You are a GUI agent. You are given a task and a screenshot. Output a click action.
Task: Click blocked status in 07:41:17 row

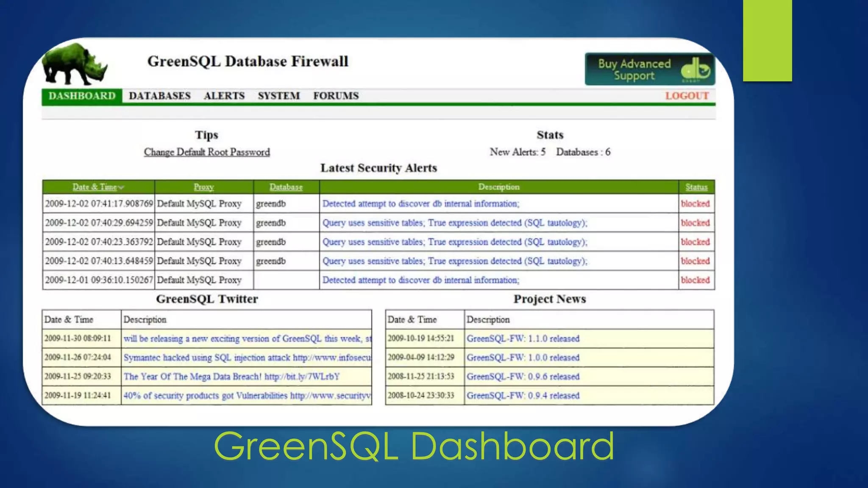696,204
